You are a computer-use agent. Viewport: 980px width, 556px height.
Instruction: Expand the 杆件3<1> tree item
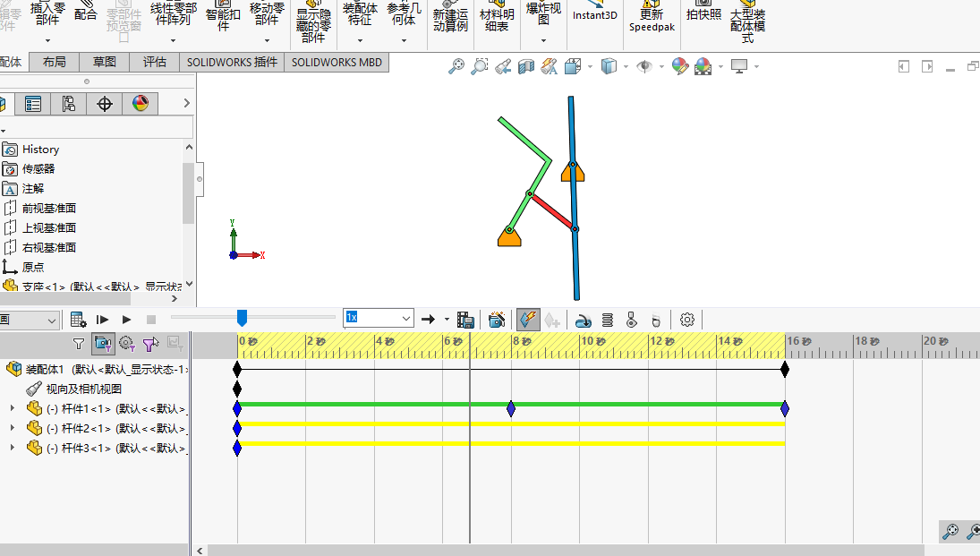pos(12,448)
